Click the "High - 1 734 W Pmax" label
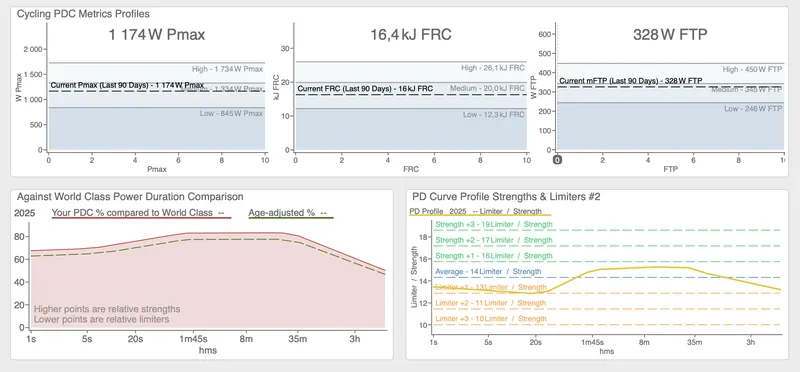The width and height of the screenshot is (800, 372). pyautogui.click(x=228, y=69)
